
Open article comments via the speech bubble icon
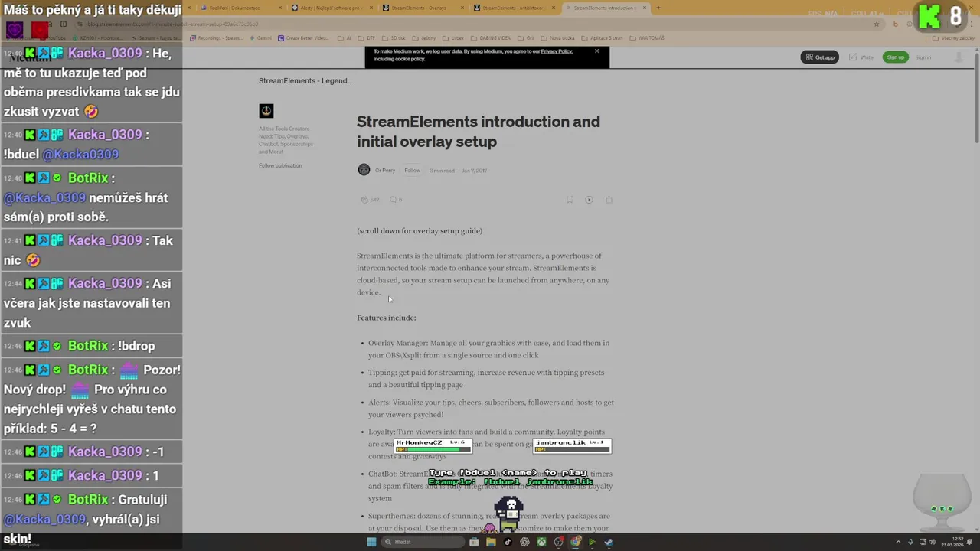point(393,200)
